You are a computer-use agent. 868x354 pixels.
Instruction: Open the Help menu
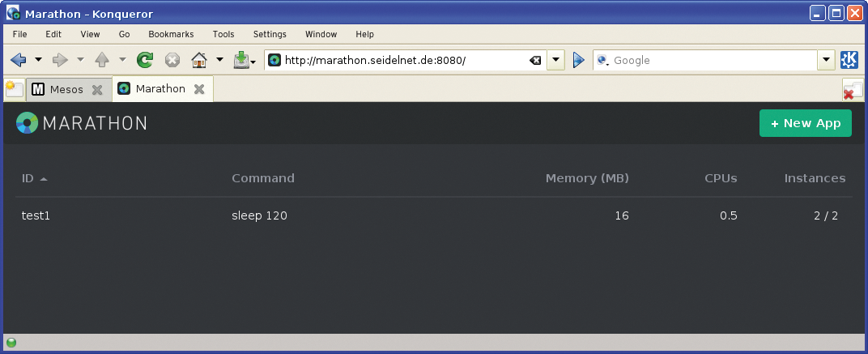[365, 34]
